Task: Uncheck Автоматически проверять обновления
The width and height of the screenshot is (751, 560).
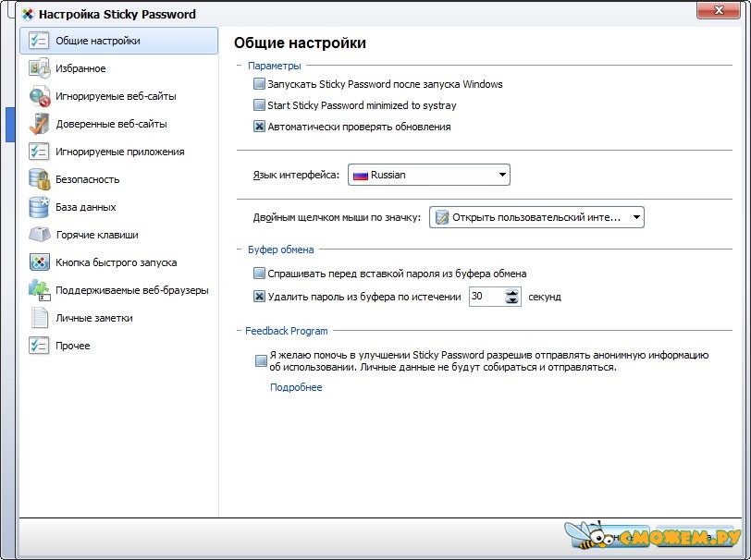Action: click(259, 127)
